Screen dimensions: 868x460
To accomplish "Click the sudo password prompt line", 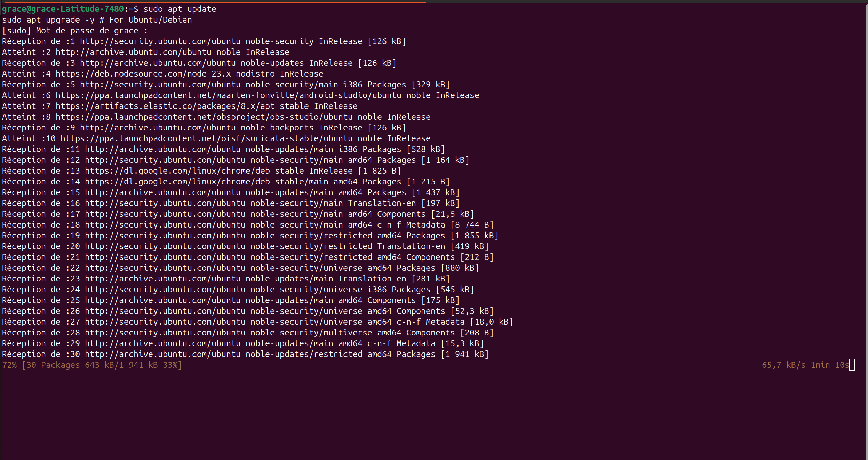I will pos(75,31).
